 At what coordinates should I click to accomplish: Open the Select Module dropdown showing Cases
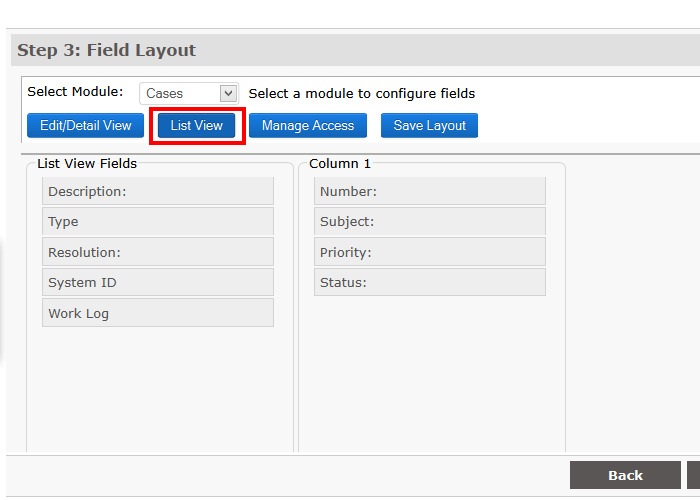(188, 93)
